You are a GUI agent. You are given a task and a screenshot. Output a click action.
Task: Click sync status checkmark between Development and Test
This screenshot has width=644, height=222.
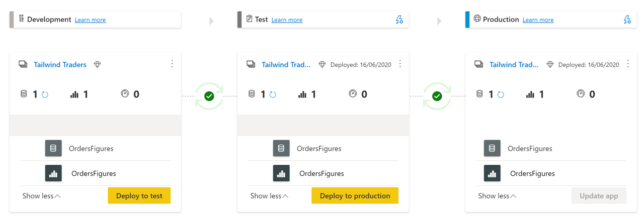point(209,96)
